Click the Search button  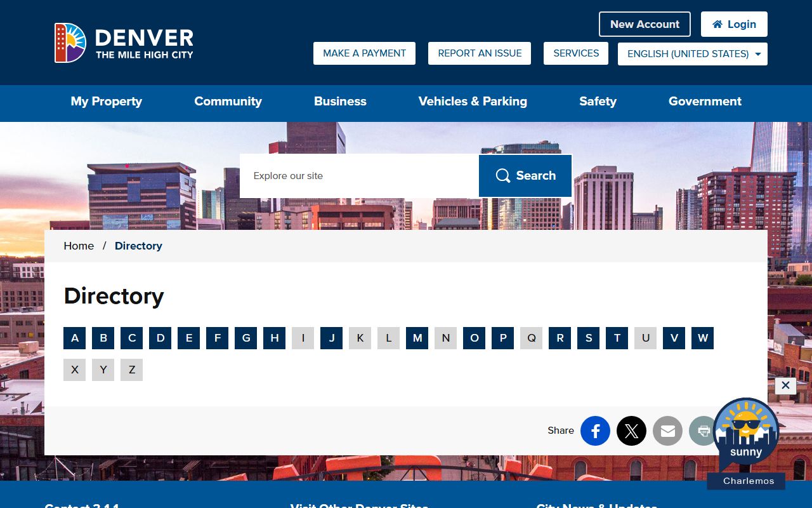(525, 176)
